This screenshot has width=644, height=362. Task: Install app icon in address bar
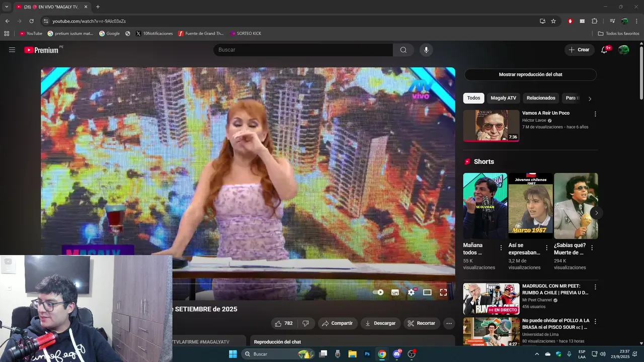pyautogui.click(x=542, y=21)
